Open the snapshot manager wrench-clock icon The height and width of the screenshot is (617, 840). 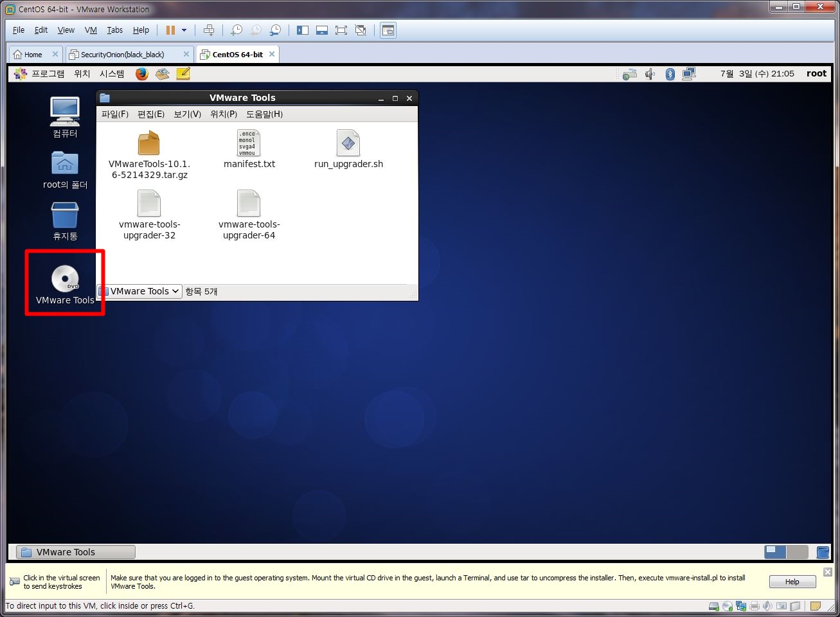(x=275, y=30)
